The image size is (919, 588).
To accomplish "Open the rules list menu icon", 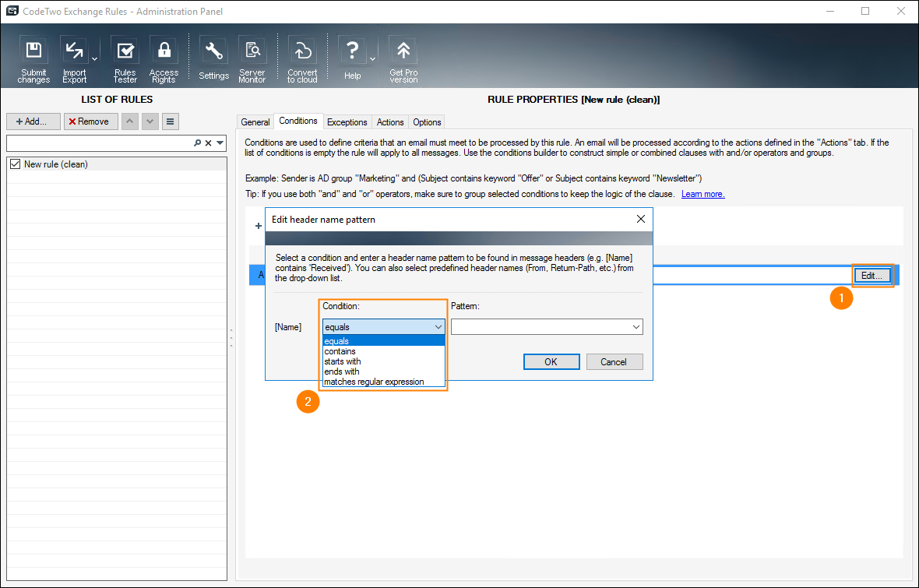I will pyautogui.click(x=170, y=121).
